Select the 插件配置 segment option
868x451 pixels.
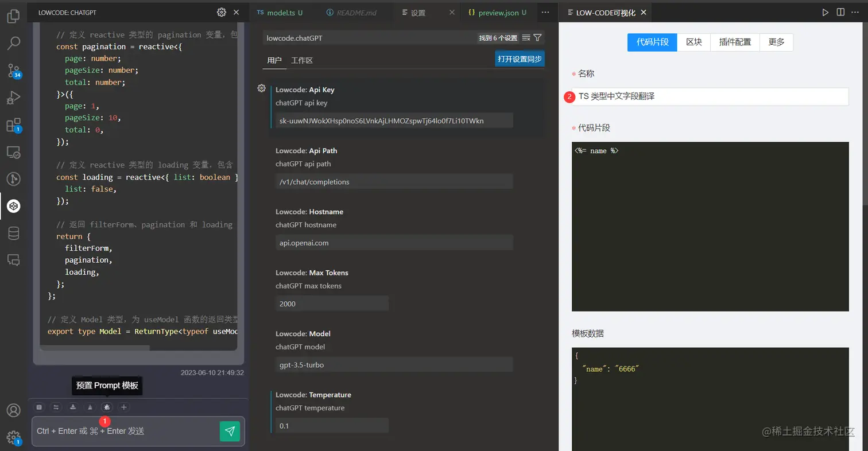click(735, 42)
